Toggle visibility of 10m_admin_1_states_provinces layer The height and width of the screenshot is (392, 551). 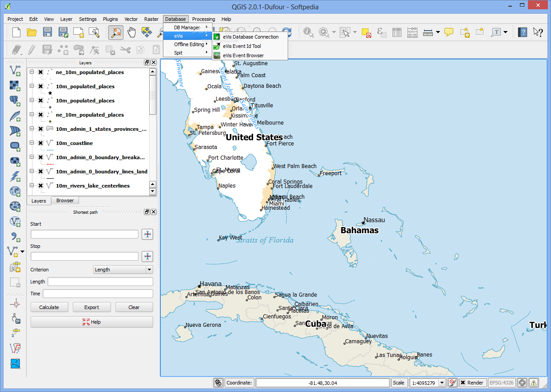click(x=40, y=129)
